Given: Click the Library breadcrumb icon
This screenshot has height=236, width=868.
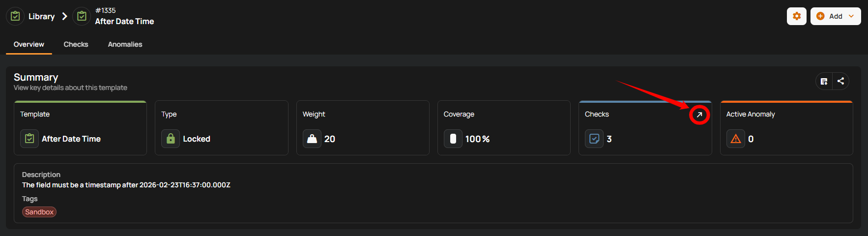Looking at the screenshot, I should click(x=15, y=16).
